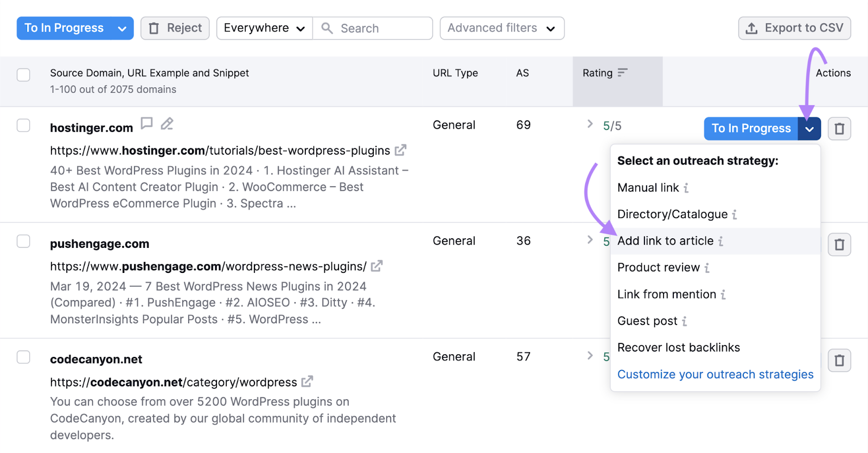This screenshot has width=868, height=453.
Task: Open the pushengage.com wordpress-news-plugins URL
Action: tap(208, 266)
